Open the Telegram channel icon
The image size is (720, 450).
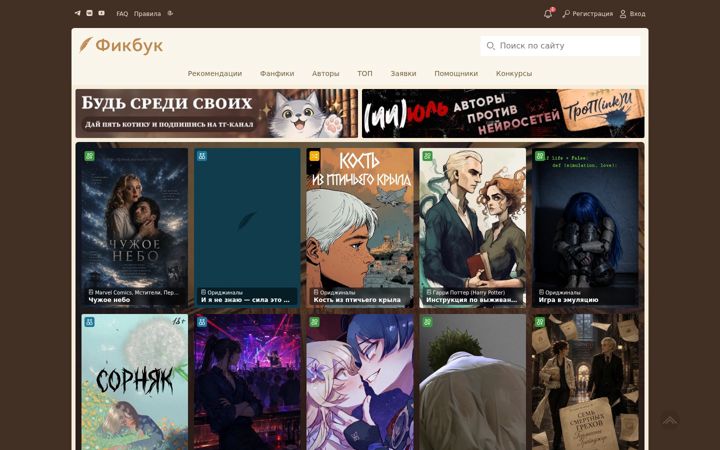click(78, 13)
